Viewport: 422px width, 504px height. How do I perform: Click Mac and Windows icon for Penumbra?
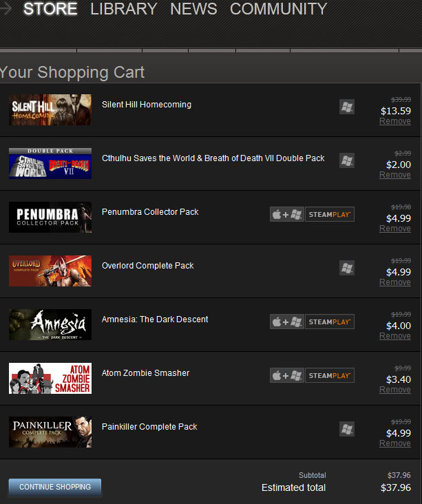[x=286, y=214]
